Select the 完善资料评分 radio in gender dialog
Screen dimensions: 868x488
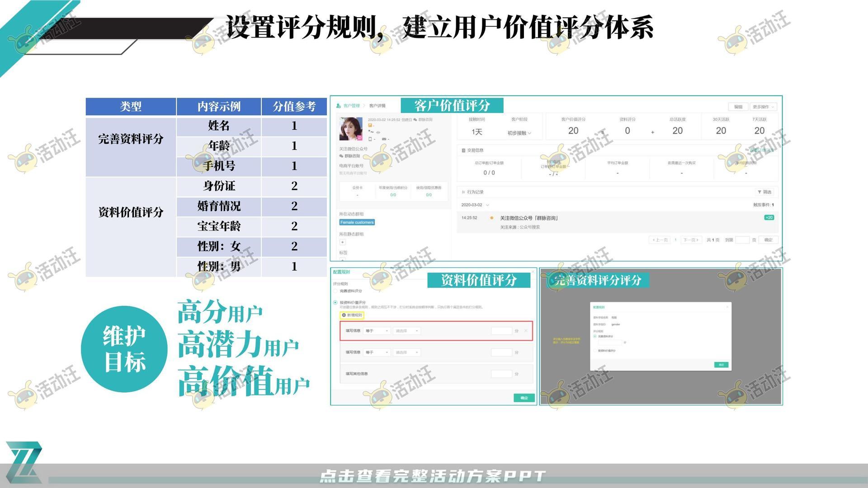(594, 336)
